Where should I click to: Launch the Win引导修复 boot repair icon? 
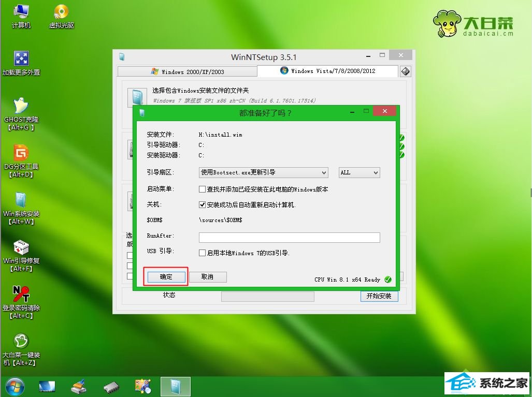coord(21,255)
